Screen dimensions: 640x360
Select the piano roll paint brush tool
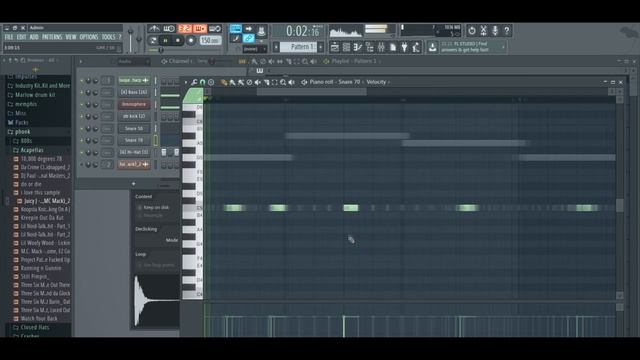[232, 82]
